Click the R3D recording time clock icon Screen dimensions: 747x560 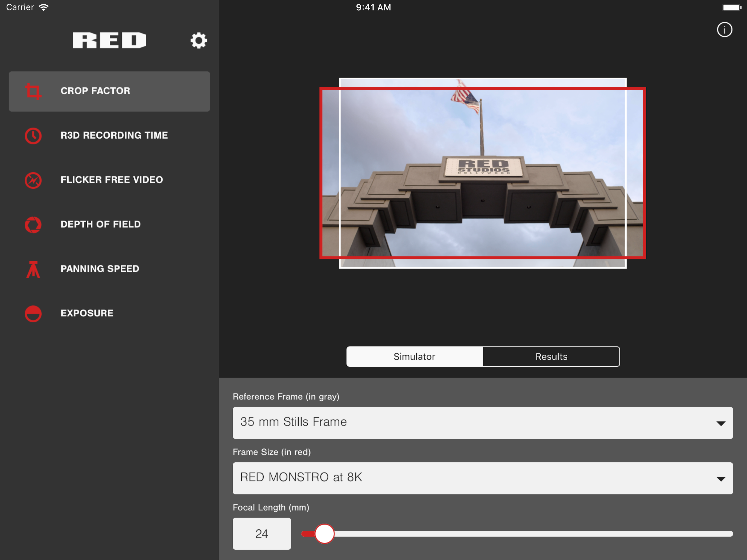point(33,136)
